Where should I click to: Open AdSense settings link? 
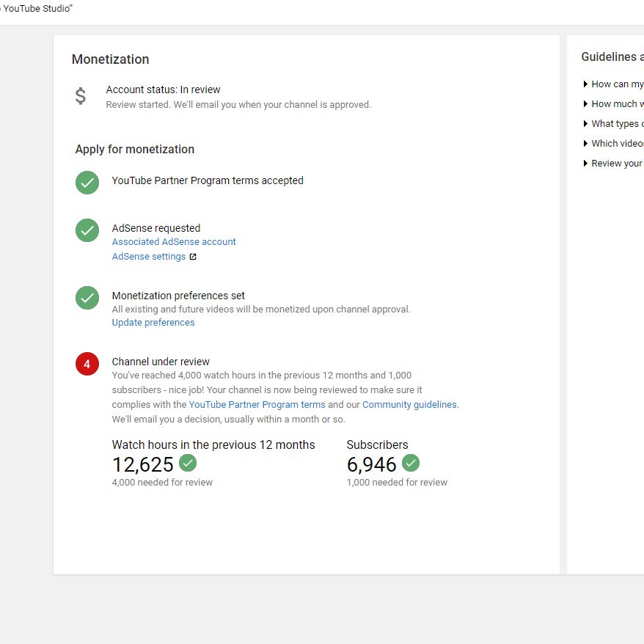point(149,257)
